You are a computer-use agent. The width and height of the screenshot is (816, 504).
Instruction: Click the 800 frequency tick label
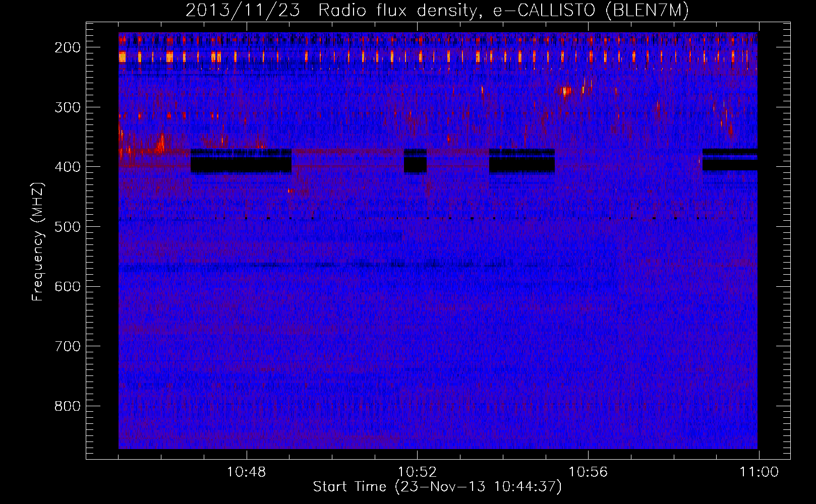pos(68,406)
